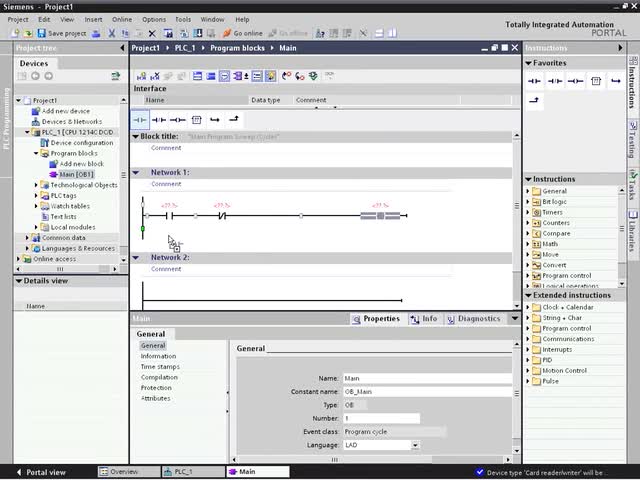Collapse the Instructions task card arrow
640x480 pixels.
click(620, 48)
